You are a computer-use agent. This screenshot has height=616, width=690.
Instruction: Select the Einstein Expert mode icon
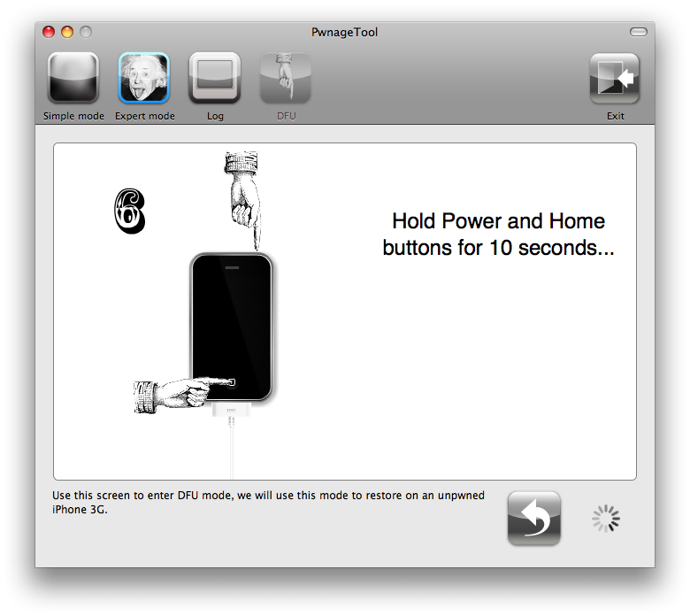[x=144, y=80]
